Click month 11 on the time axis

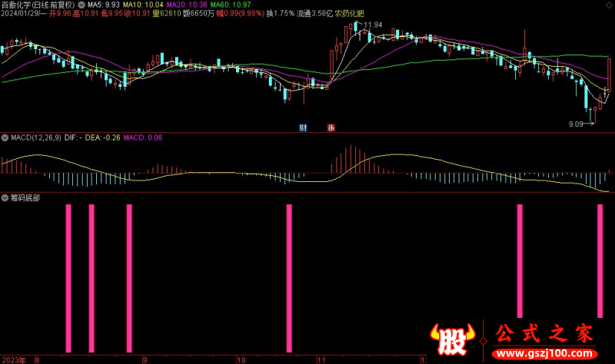coord(323,359)
